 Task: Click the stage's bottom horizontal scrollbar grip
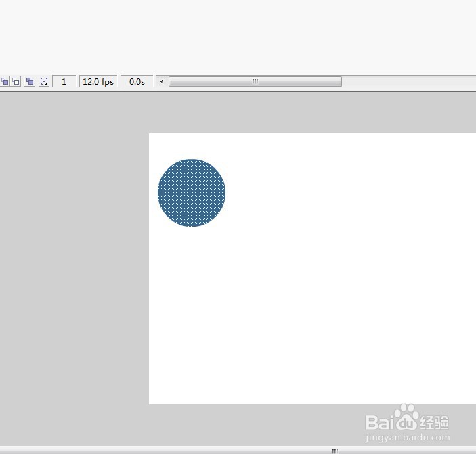(x=335, y=451)
